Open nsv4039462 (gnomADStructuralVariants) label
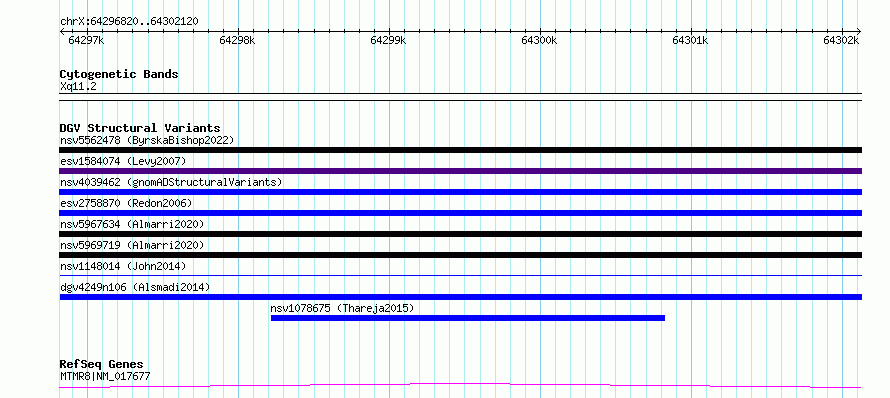Viewport: 890px width, 398px height. pos(171,182)
